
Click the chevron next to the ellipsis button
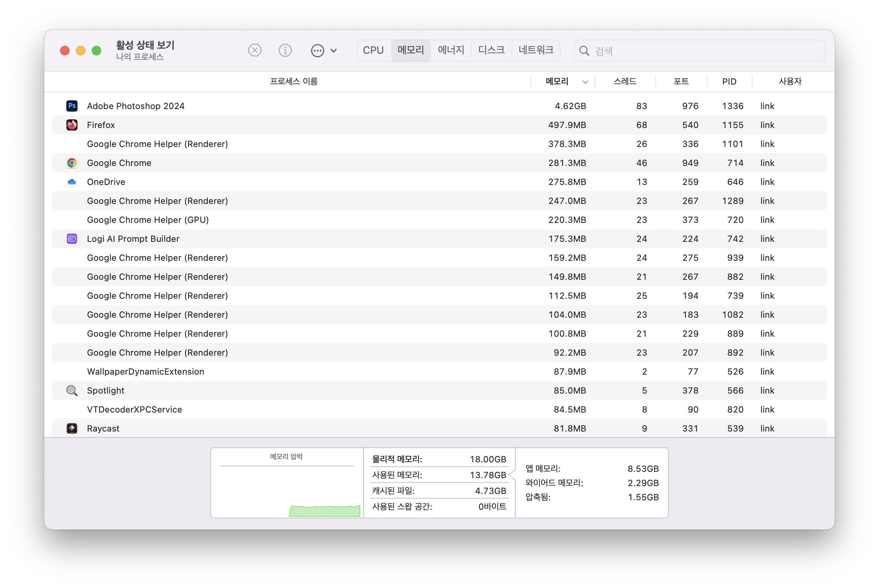[x=334, y=51]
